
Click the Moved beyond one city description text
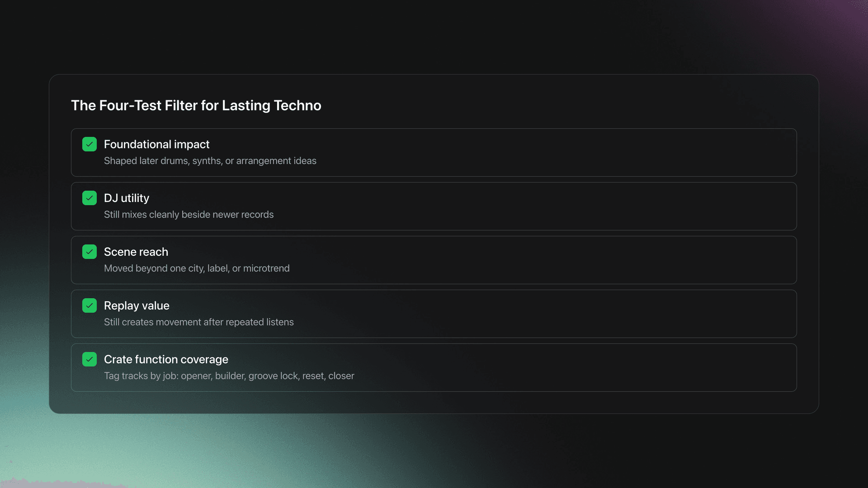197,268
